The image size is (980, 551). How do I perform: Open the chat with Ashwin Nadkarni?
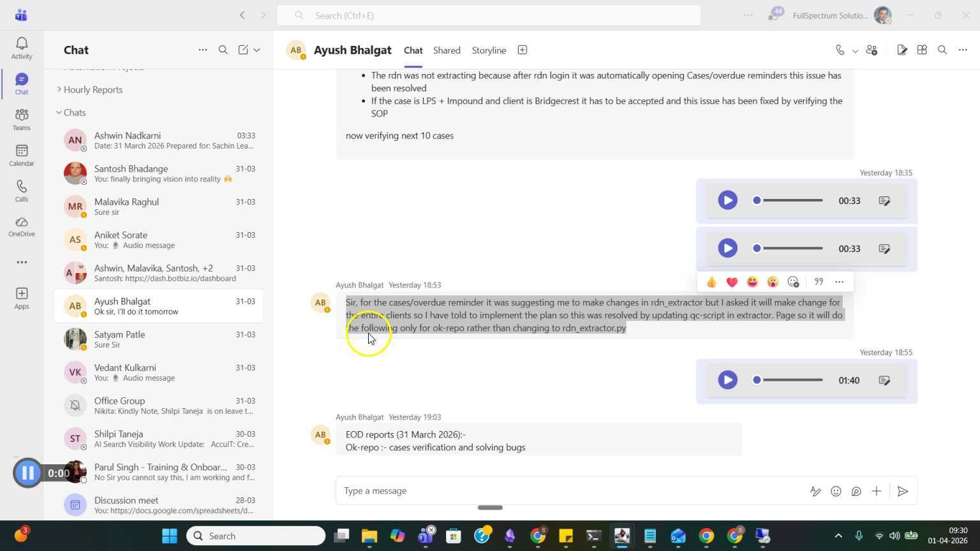pyautogui.click(x=158, y=140)
